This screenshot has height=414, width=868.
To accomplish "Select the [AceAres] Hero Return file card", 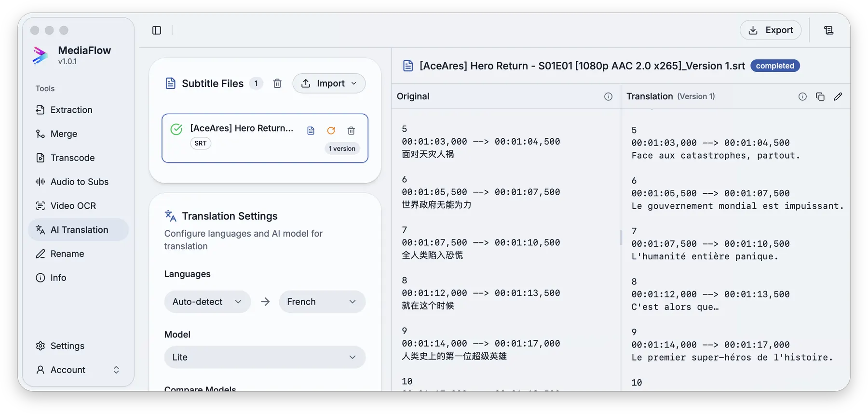I will pos(265,138).
